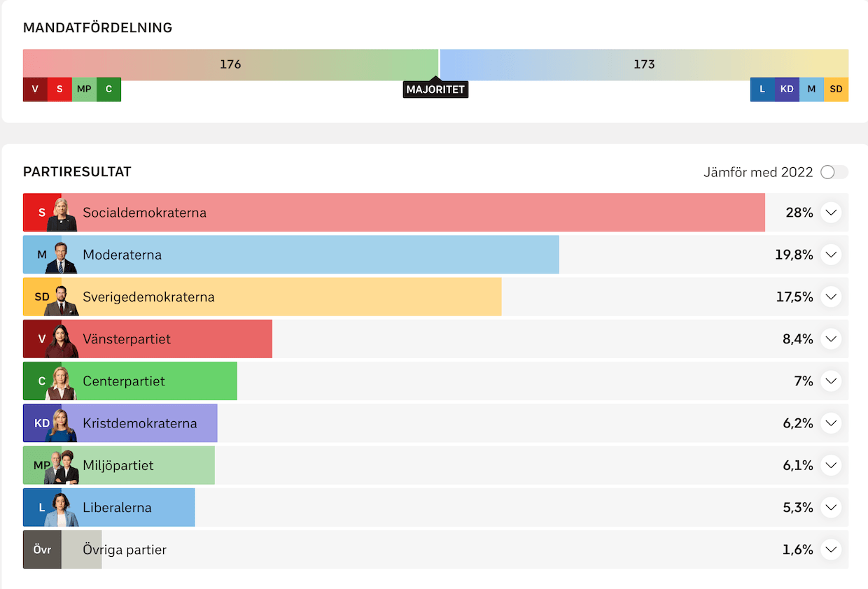
Task: Click the Socialdemokraterna party leader photo
Action: tap(62, 215)
